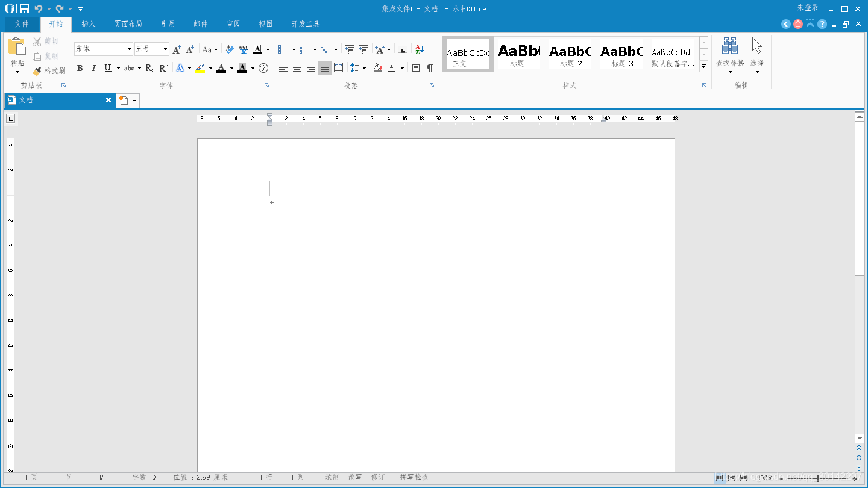Apply distributed alignment to paragraph
The height and width of the screenshot is (488, 868).
(x=339, y=68)
